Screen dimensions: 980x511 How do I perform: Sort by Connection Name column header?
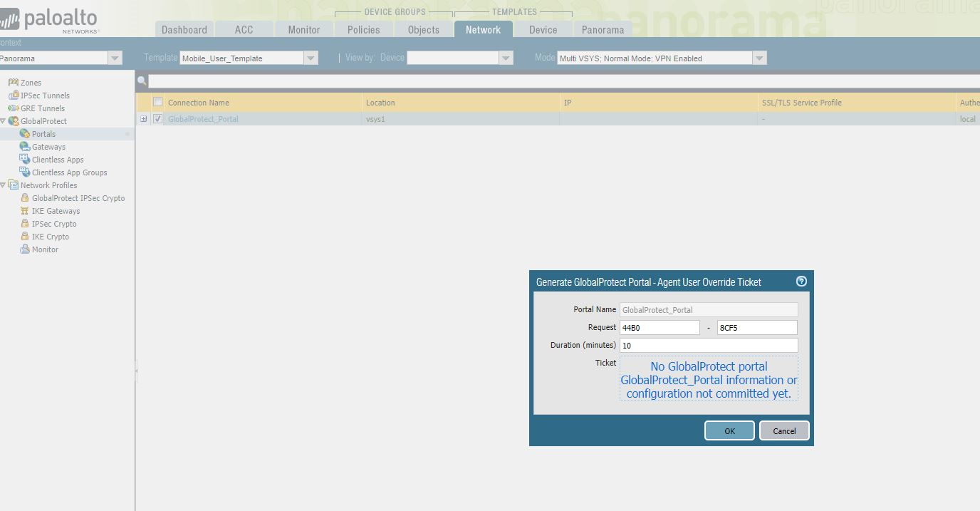(264, 103)
